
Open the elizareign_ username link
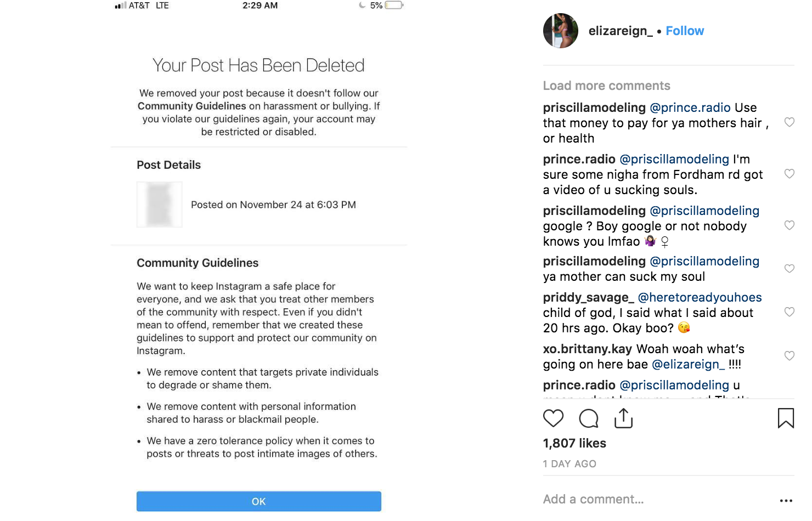[x=621, y=31]
